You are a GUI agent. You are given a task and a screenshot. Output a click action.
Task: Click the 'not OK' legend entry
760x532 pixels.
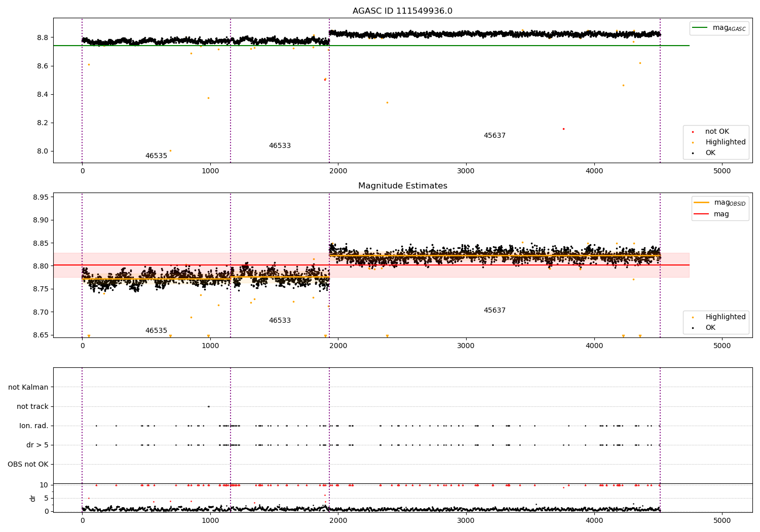(x=717, y=132)
